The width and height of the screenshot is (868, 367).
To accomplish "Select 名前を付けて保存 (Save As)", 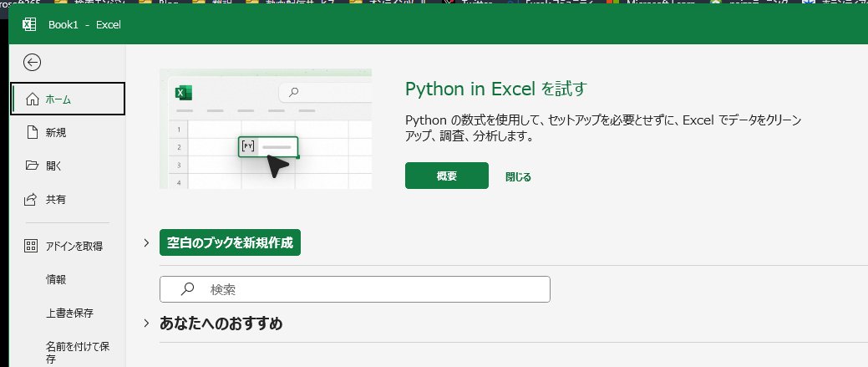I will tap(68, 353).
